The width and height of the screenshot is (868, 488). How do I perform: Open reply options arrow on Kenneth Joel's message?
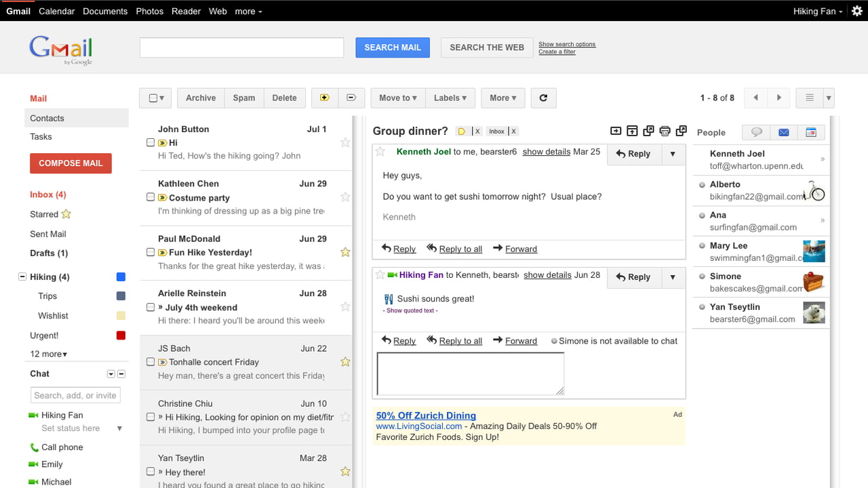pos(673,154)
